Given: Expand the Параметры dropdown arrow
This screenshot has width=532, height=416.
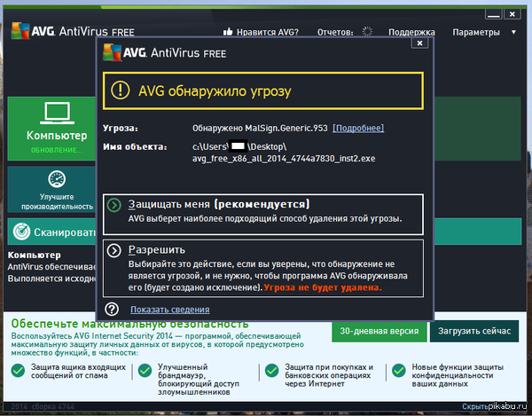Looking at the screenshot, I should 513,32.
